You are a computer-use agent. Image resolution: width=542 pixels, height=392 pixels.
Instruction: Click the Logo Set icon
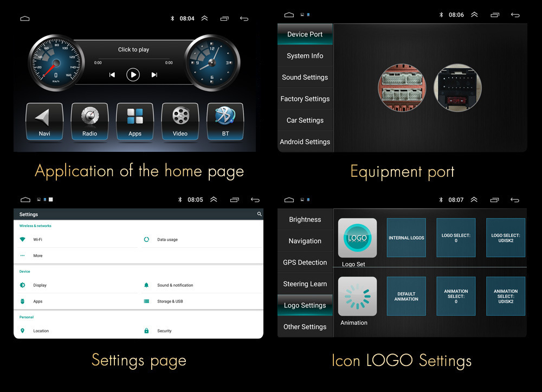[357, 238]
